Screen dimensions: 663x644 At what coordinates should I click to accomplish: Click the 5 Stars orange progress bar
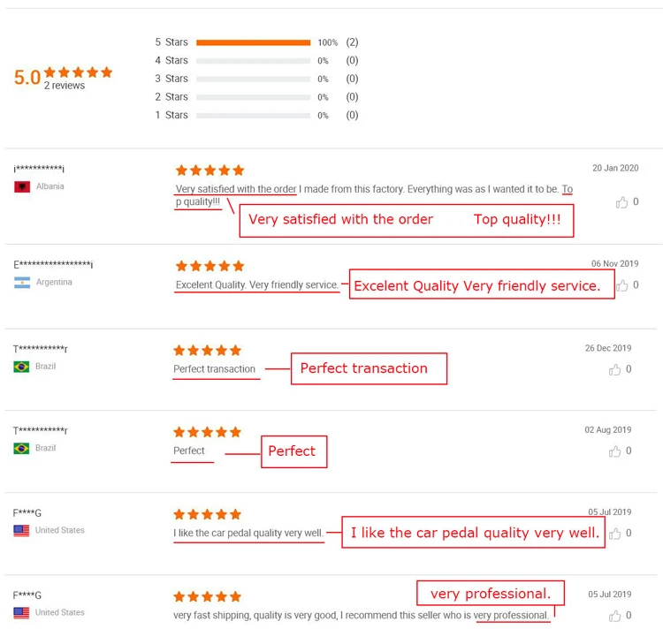point(253,42)
